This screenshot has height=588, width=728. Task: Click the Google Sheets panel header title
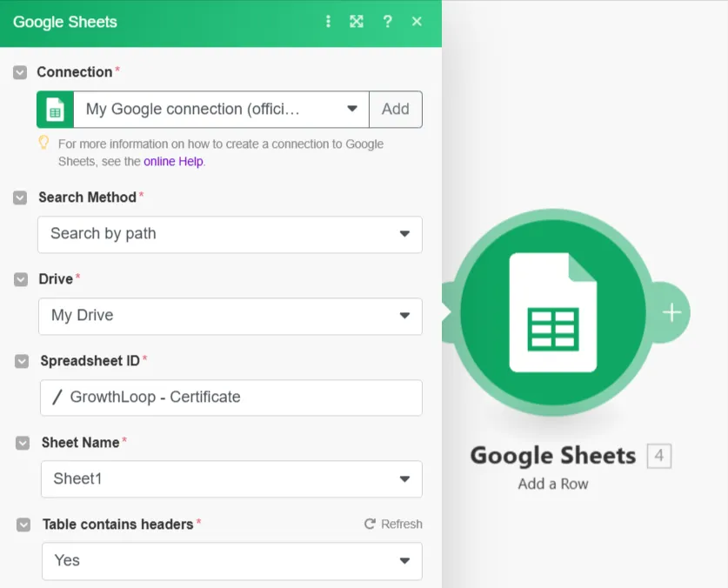tap(65, 22)
